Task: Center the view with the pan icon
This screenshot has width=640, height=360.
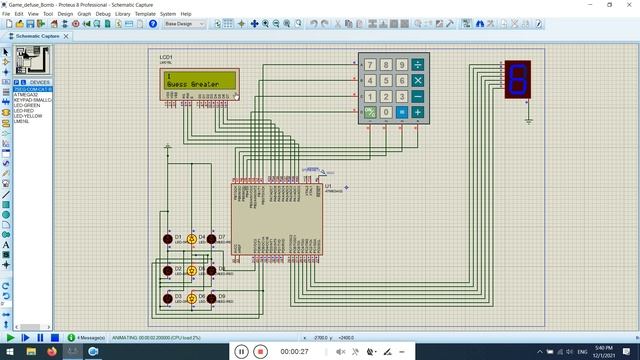Action: [254, 24]
